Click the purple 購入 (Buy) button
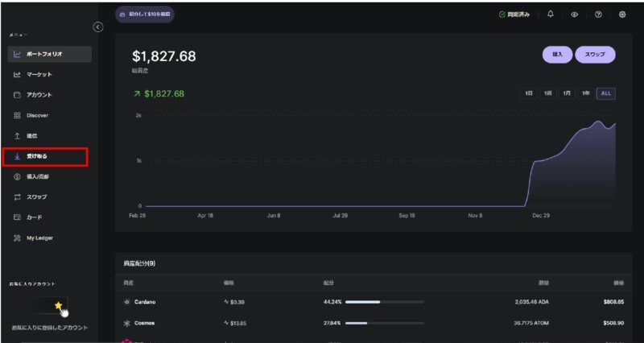 pyautogui.click(x=557, y=54)
